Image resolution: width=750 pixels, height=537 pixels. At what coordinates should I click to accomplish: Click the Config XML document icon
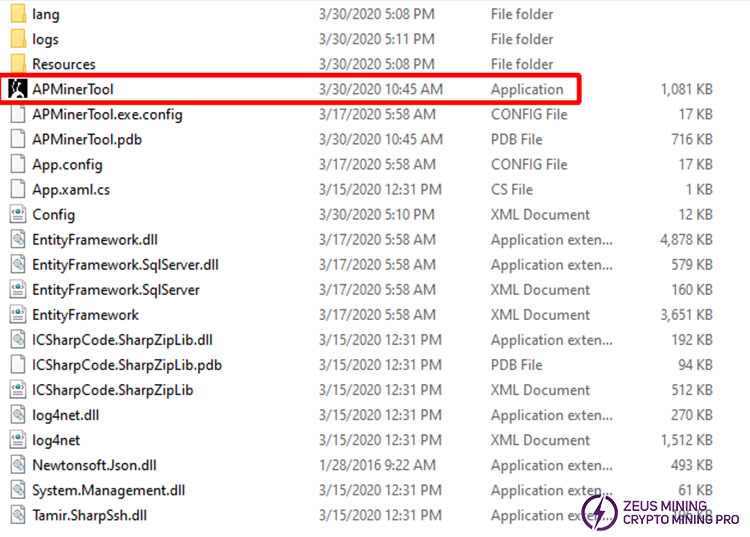[17, 214]
